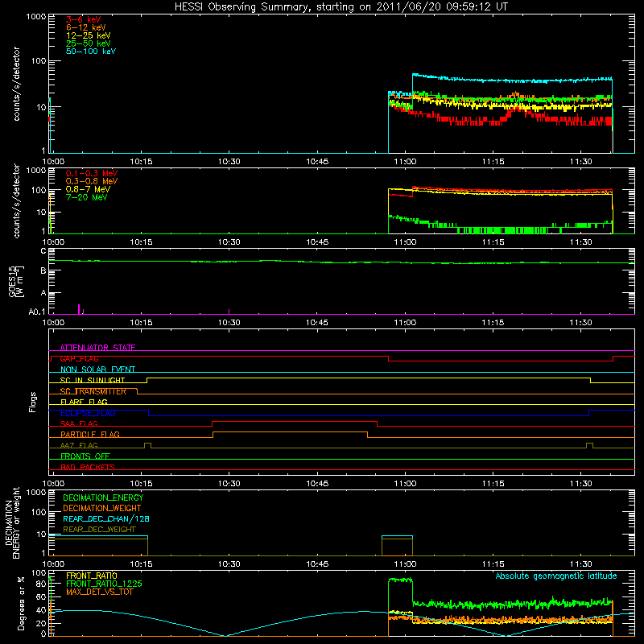
Task: Click the 7-20 MeV legend entry
Action: [87, 197]
